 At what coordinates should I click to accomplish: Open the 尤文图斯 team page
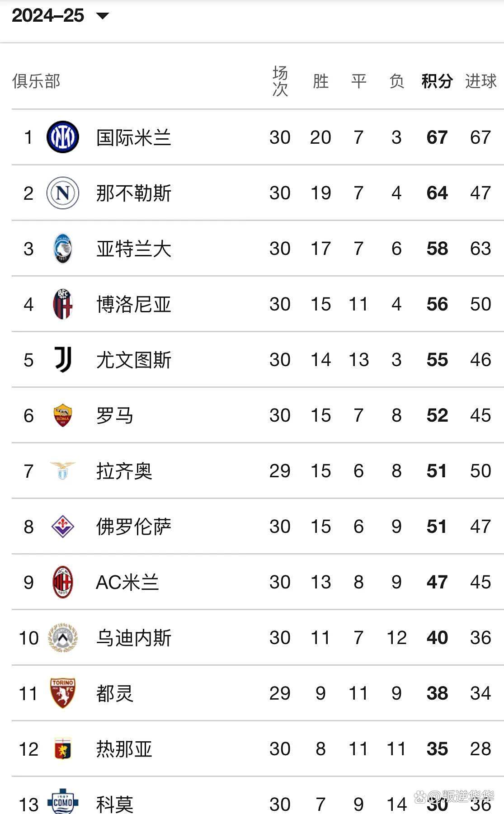point(134,360)
